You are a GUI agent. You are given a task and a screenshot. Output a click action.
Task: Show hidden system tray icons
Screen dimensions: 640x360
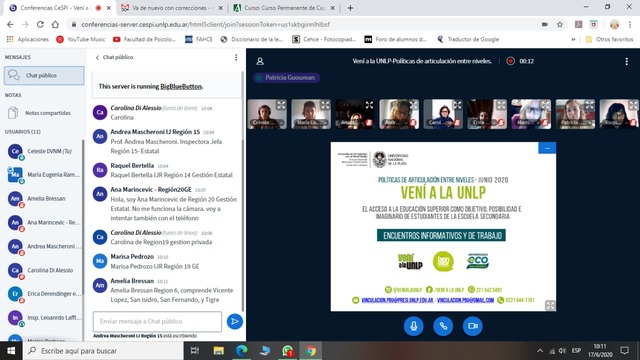click(540, 351)
